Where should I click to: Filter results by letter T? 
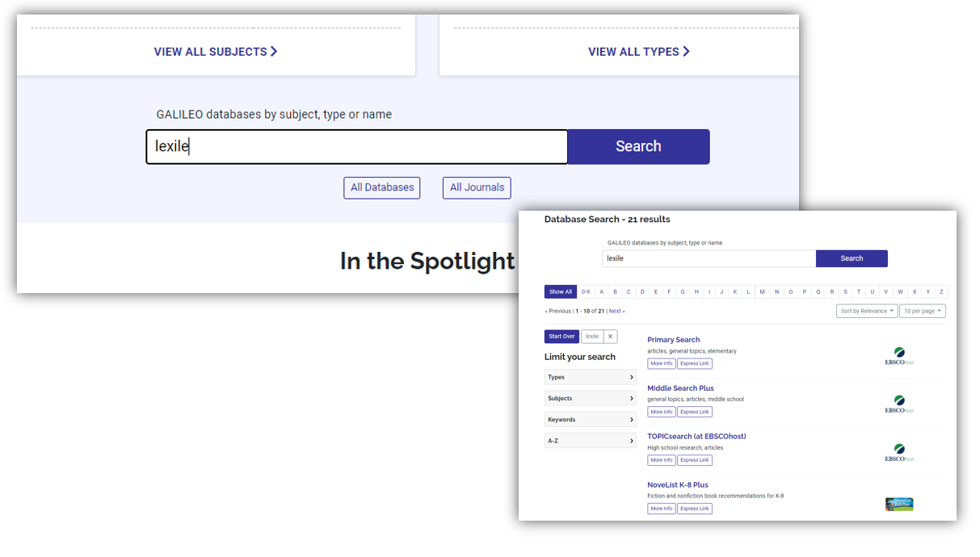click(x=859, y=291)
